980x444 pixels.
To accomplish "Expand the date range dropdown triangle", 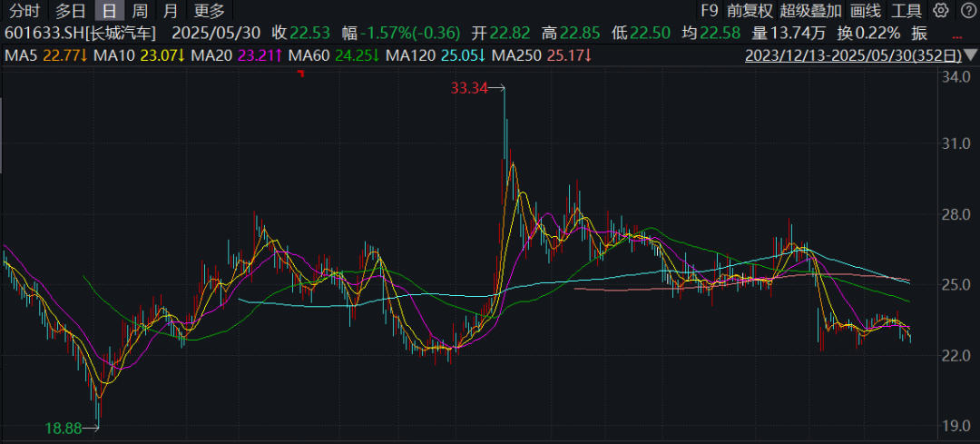I will (x=971, y=56).
